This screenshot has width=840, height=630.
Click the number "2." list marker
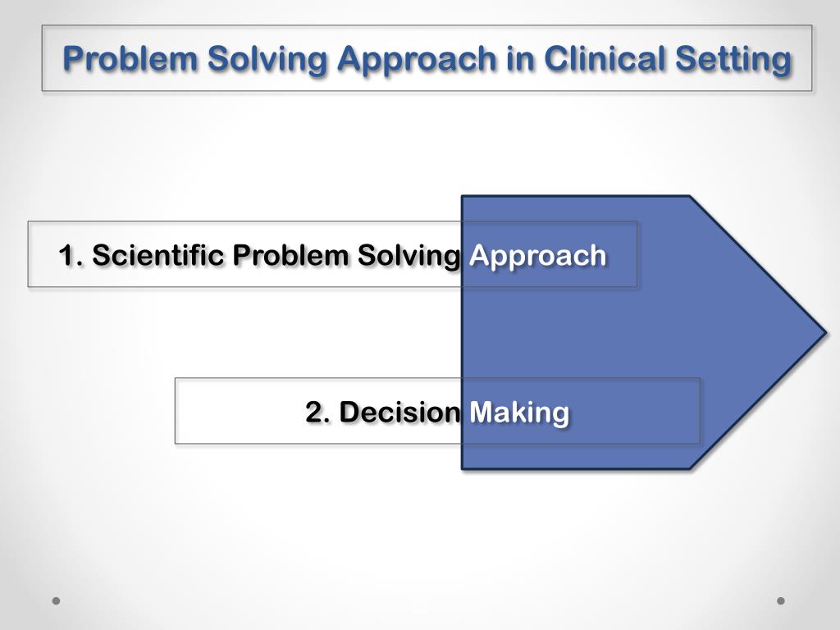pos(318,412)
